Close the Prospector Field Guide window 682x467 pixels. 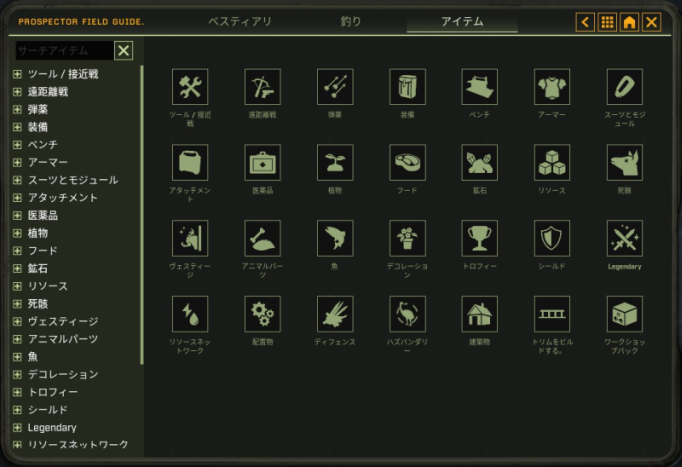(652, 22)
